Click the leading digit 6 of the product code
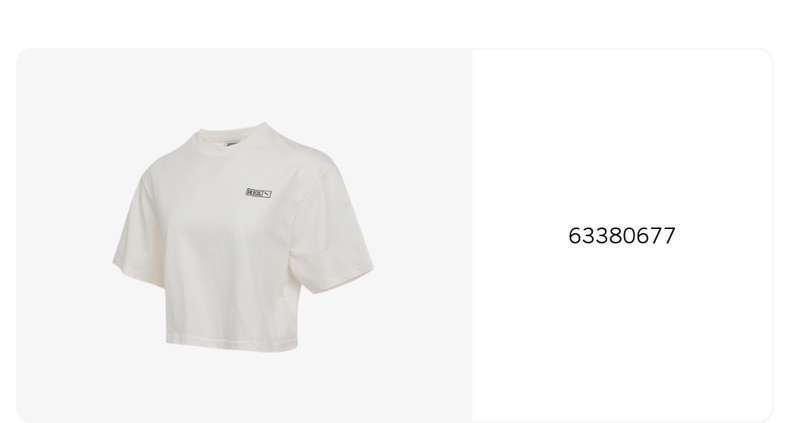 point(575,236)
